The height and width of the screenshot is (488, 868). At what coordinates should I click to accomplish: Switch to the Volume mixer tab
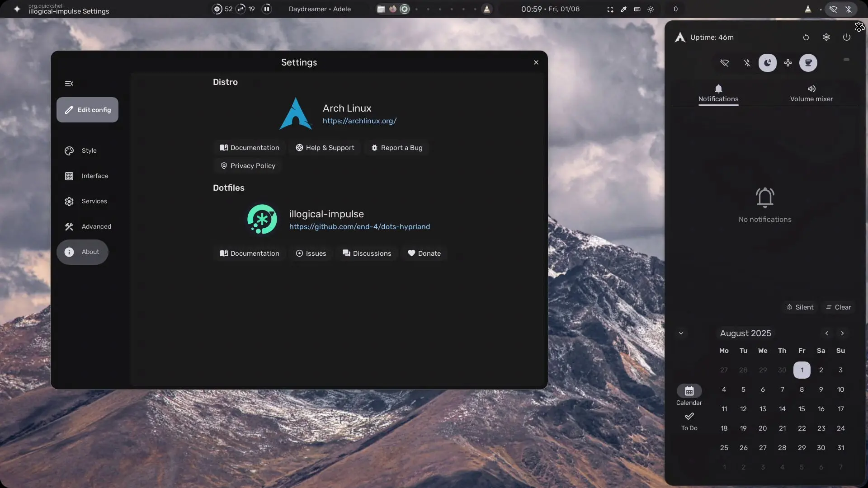(811, 94)
